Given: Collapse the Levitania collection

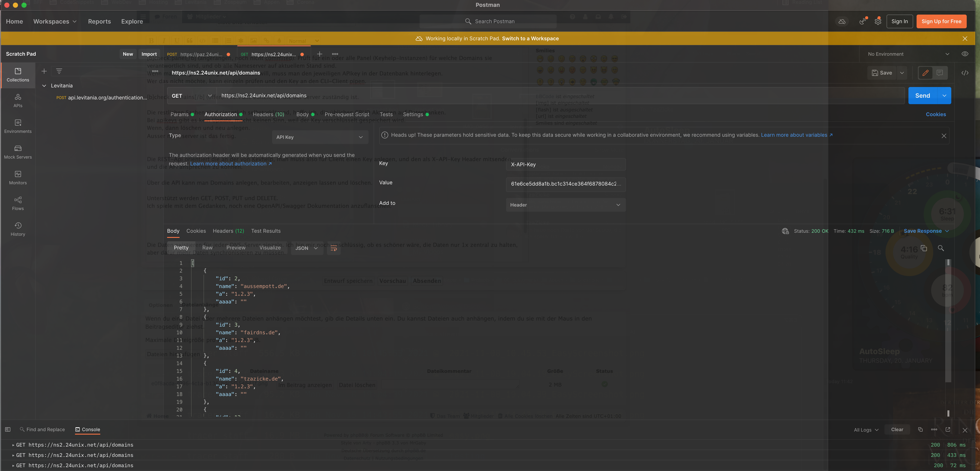Looking at the screenshot, I should (x=44, y=85).
